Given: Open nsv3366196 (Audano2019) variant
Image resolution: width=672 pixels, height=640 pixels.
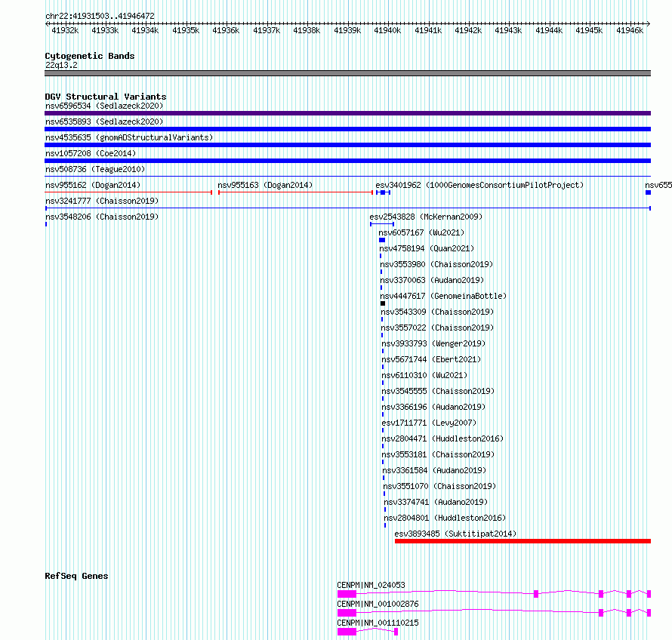Looking at the screenshot, I should [x=433, y=407].
